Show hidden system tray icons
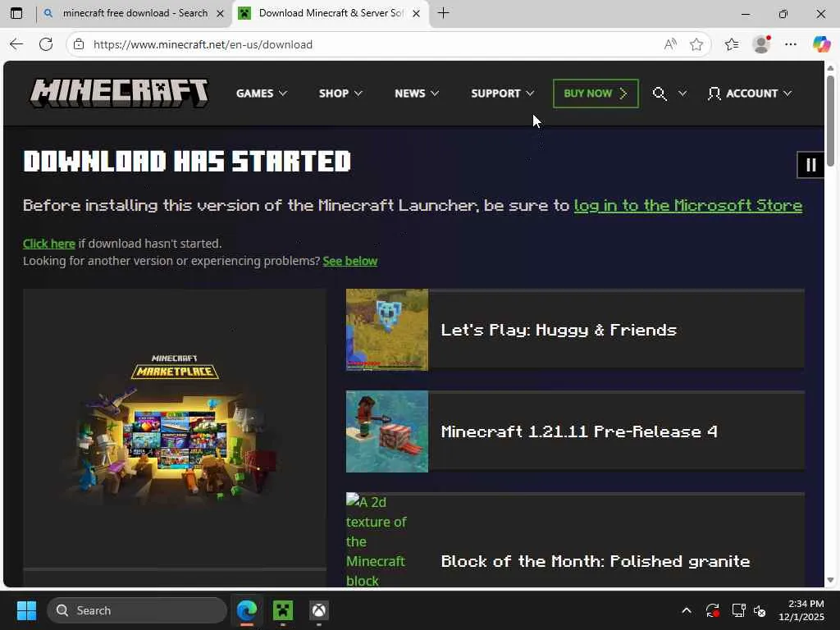Screen dimensions: 840x630 [687, 610]
